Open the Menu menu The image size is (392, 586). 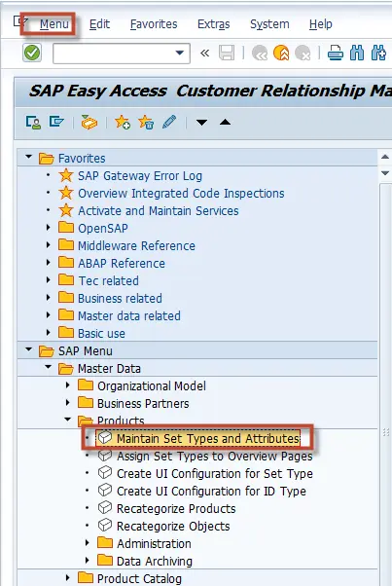pyautogui.click(x=54, y=24)
